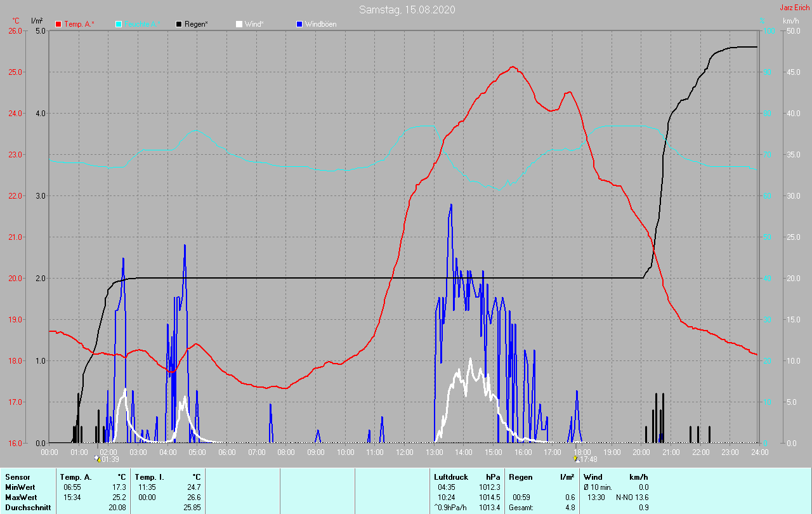Click the black Regen legend square

pyautogui.click(x=179, y=24)
